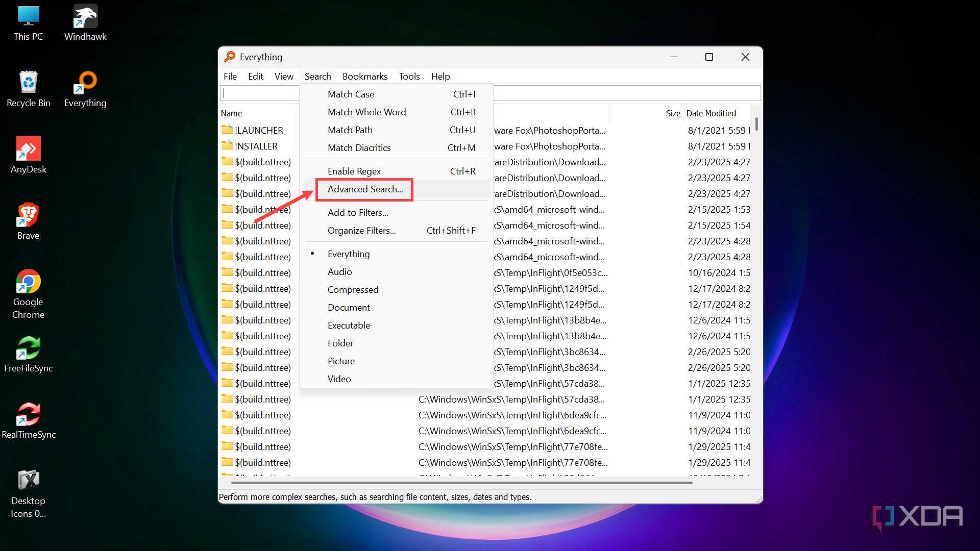Choose the Folder filter
The height and width of the screenshot is (551, 980).
(x=397, y=343)
